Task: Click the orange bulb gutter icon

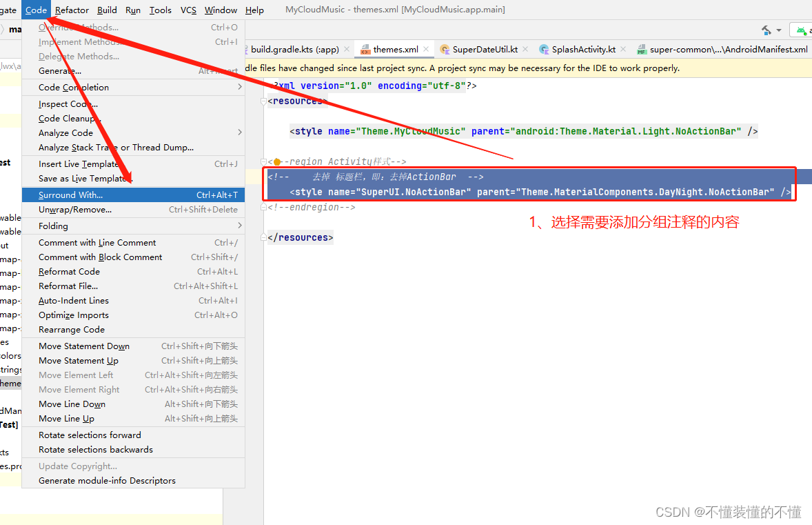Action: tap(277, 161)
